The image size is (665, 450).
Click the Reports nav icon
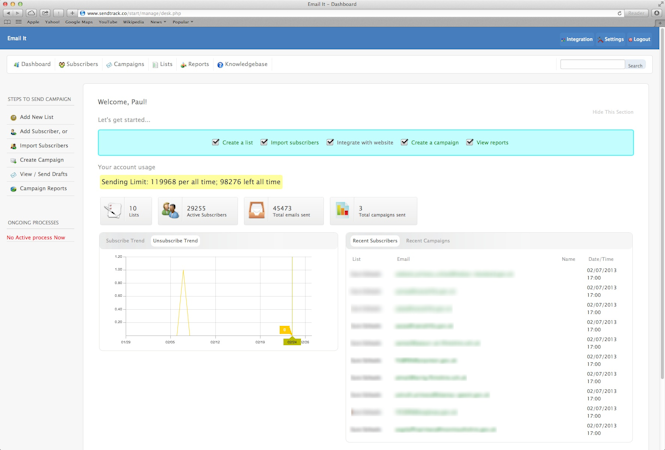coord(184,64)
